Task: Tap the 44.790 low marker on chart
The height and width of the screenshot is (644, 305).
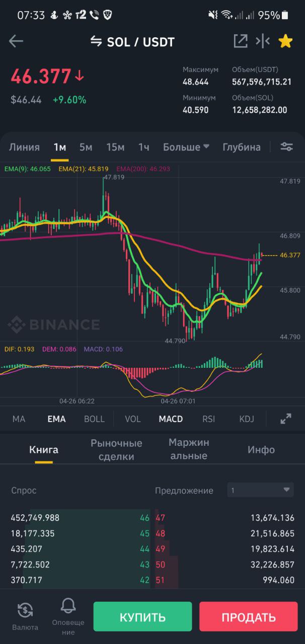Action: tap(176, 341)
